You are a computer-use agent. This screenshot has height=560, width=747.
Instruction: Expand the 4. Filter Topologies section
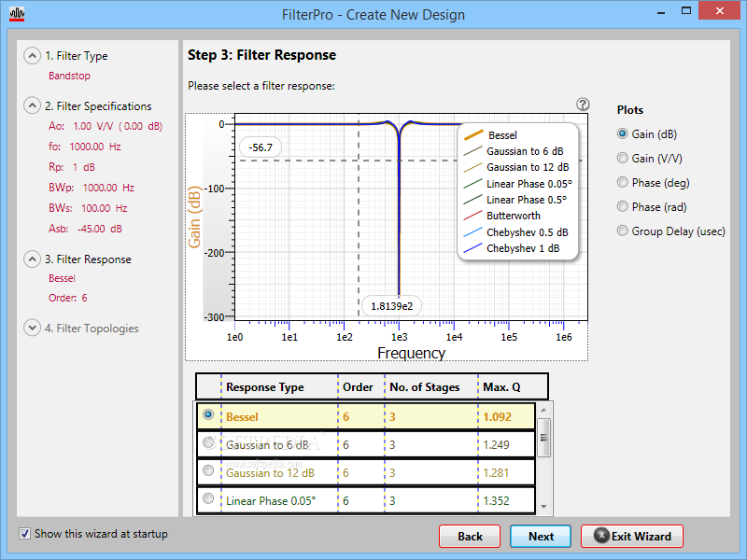(32, 329)
